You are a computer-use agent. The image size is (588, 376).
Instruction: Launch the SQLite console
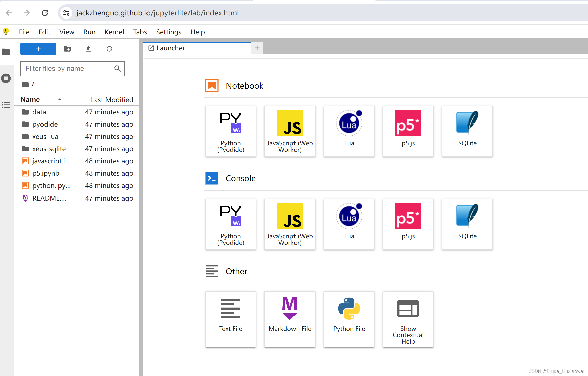click(467, 224)
